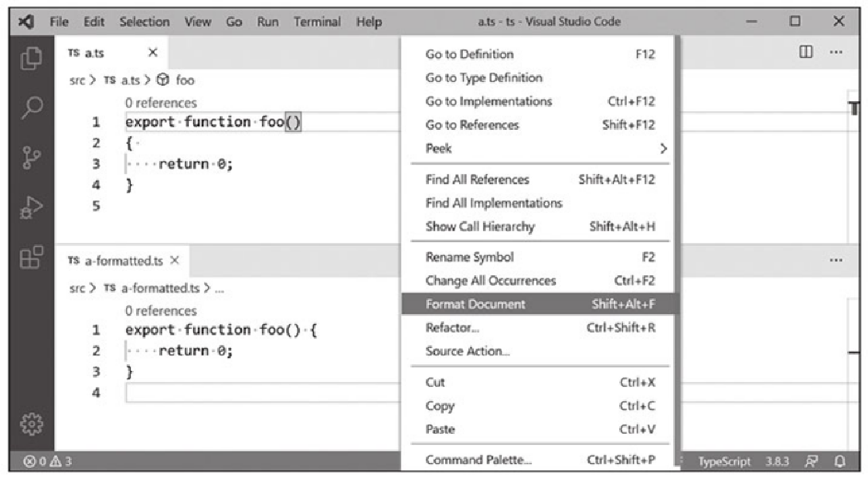Viewport: 868px width, 478px height.
Task: Click the 'return 0;' line in a-formatted.ts
Action: pos(196,351)
